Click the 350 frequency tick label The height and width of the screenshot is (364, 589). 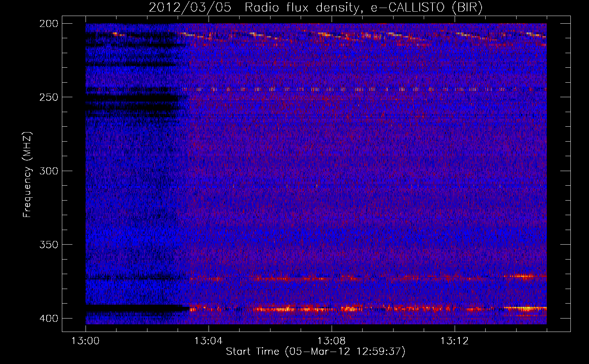pos(49,245)
